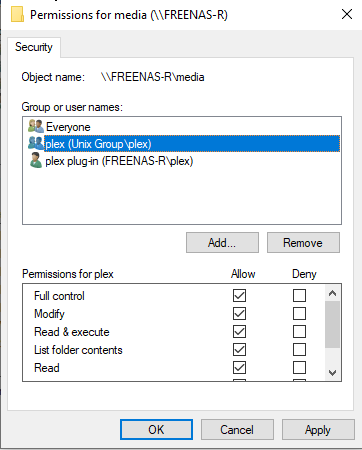
Task: Click the plex plug-in user icon
Action: [36, 160]
